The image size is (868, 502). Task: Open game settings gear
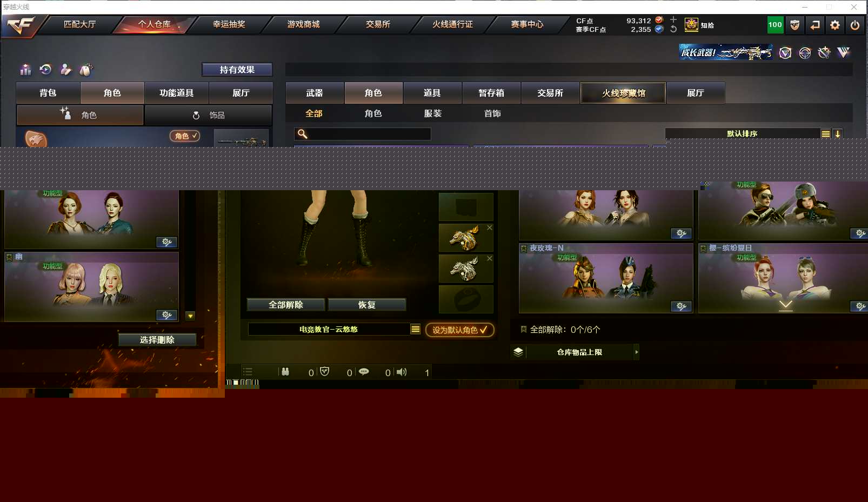(x=834, y=25)
